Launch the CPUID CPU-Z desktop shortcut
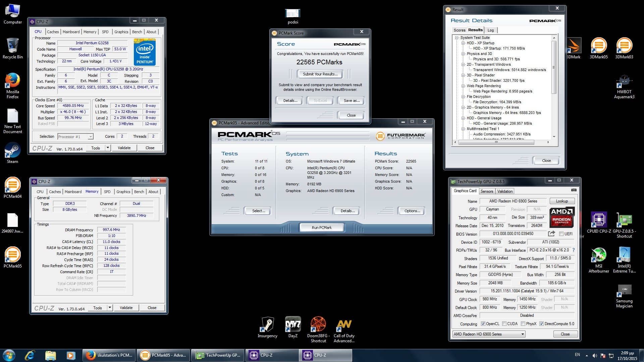 click(599, 223)
